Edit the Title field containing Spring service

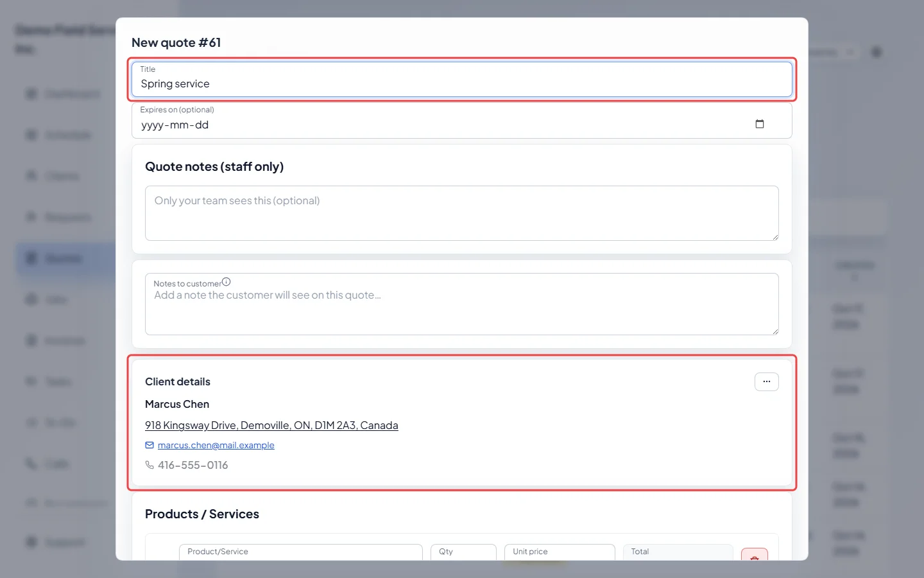pos(462,80)
